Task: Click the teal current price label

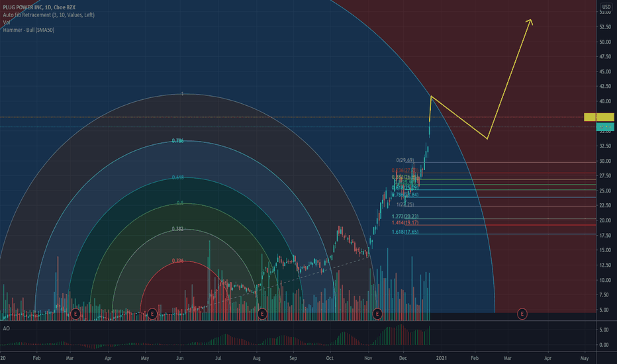Action: tap(605, 126)
